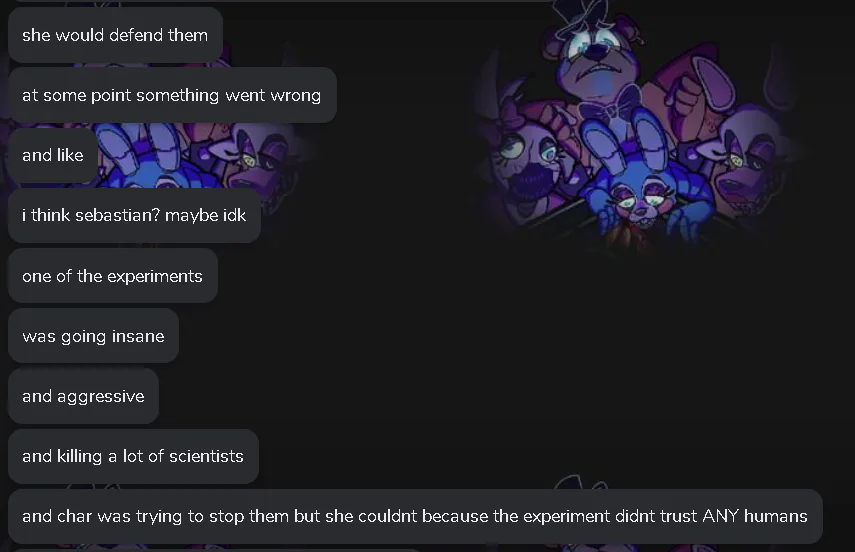Select the 'was going insane' message bubble

click(x=93, y=336)
